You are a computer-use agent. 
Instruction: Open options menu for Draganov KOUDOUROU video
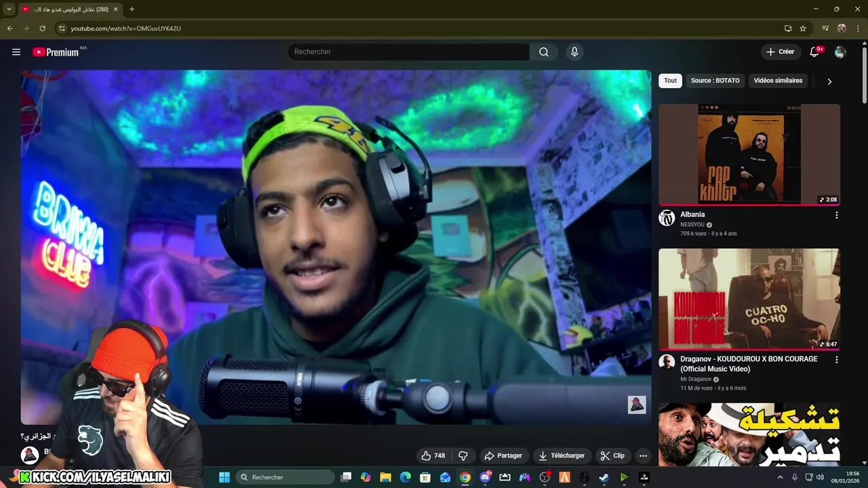pos(836,360)
